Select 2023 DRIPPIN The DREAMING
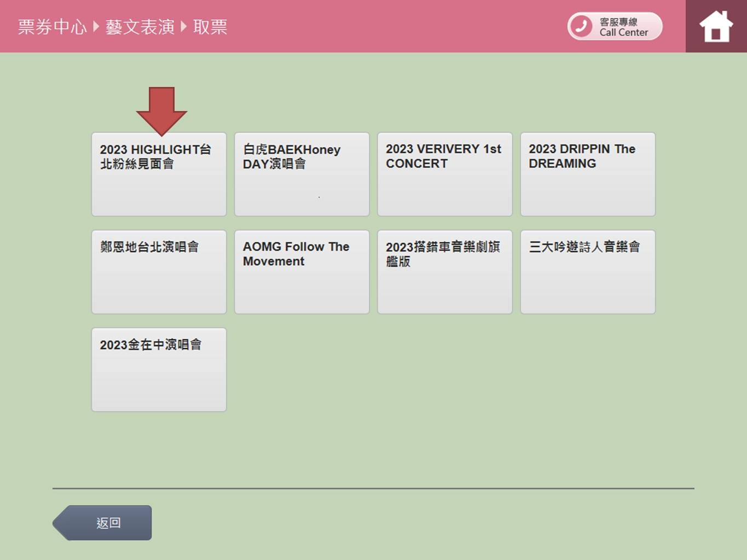747x560 pixels. pos(587,174)
